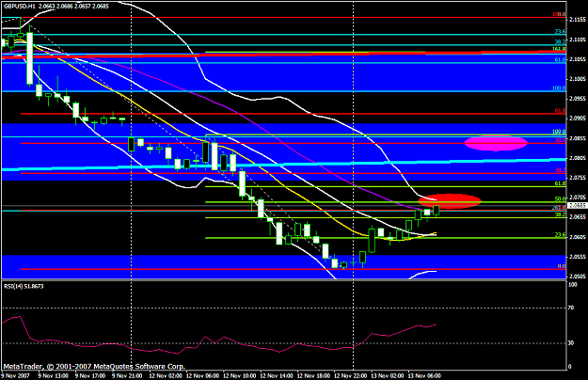Click the red 100.0 Fibonacci label at top
This screenshot has height=380, width=588.
pyautogui.click(x=559, y=14)
